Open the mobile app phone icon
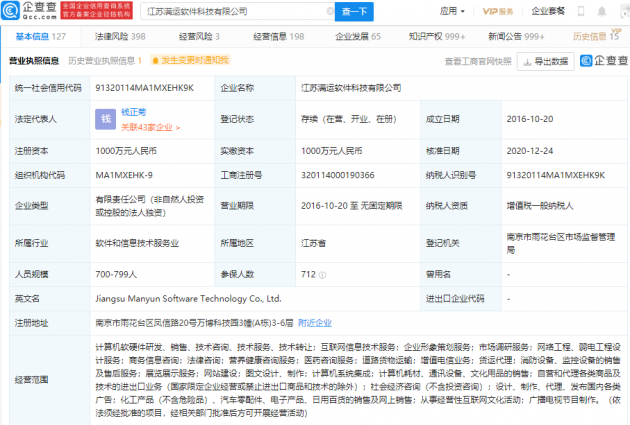 [581, 11]
